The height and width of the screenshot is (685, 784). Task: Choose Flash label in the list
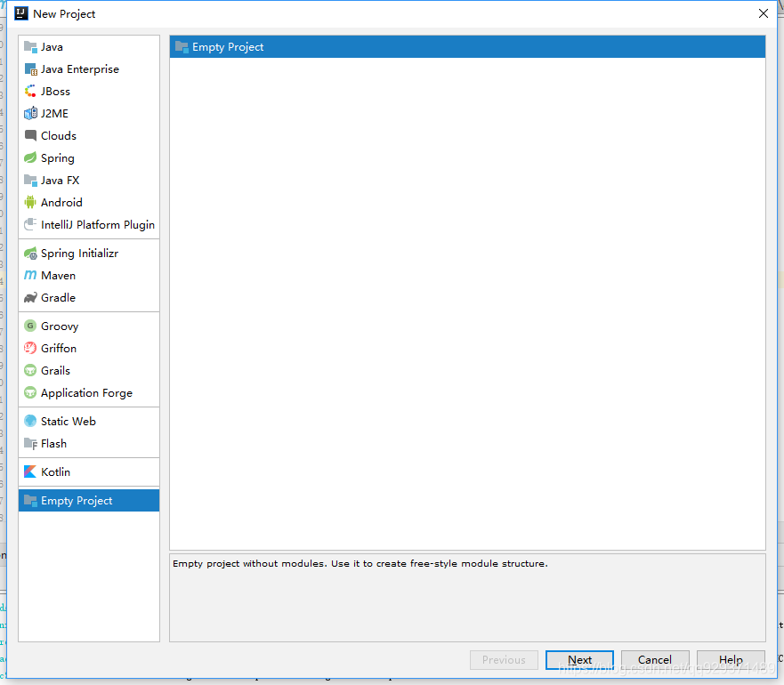click(53, 444)
